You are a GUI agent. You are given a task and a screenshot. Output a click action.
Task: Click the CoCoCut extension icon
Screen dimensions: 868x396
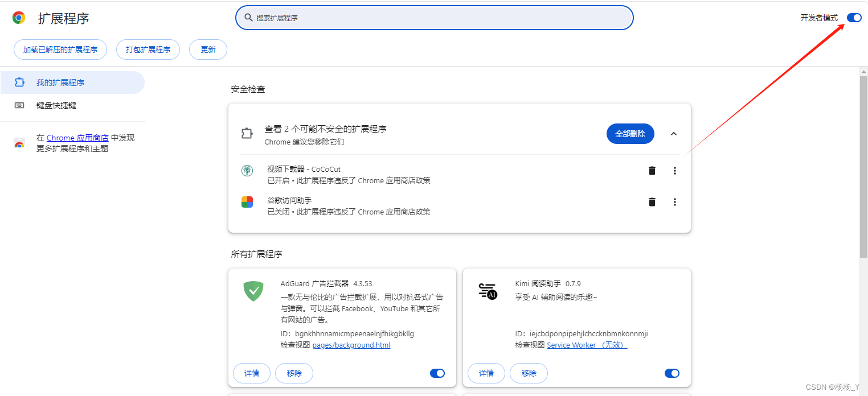click(x=247, y=170)
